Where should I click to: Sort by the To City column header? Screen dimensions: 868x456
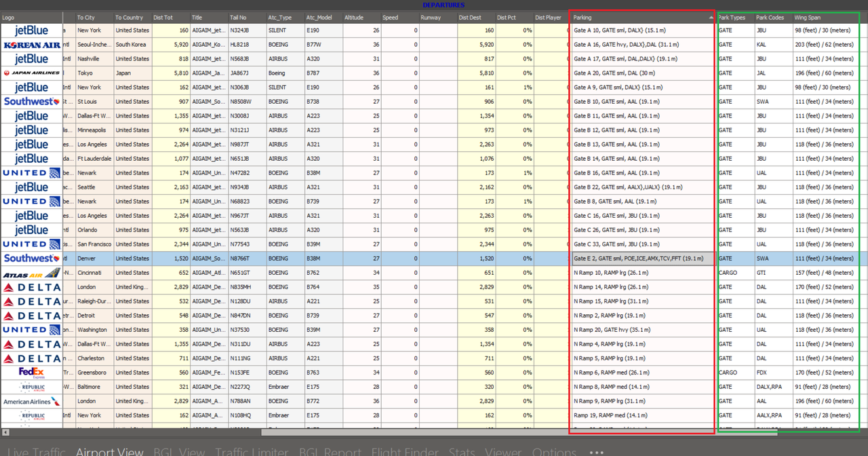[x=94, y=18]
